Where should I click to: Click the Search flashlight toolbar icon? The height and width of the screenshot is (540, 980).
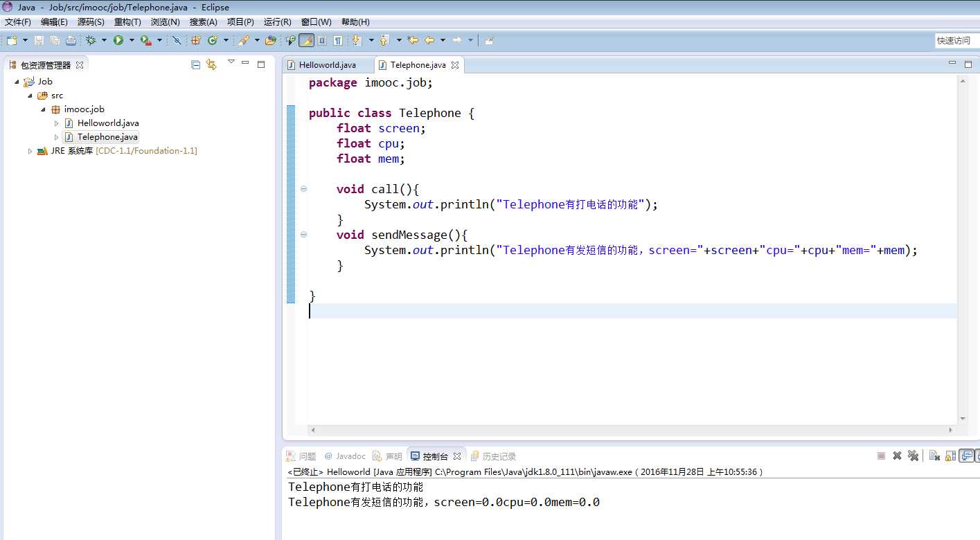[x=244, y=40]
